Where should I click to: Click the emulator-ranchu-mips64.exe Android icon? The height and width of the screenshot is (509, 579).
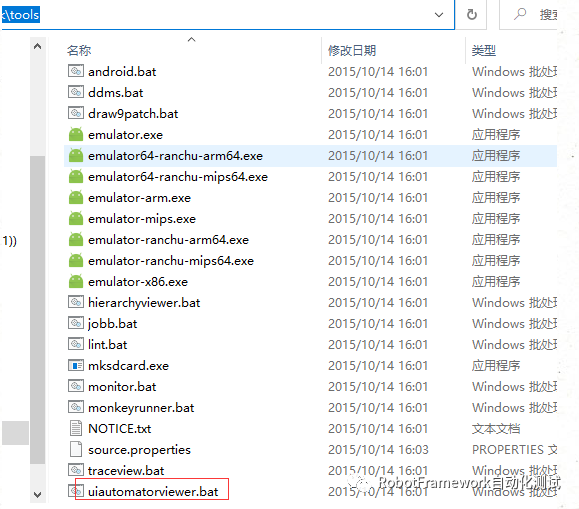(76, 261)
